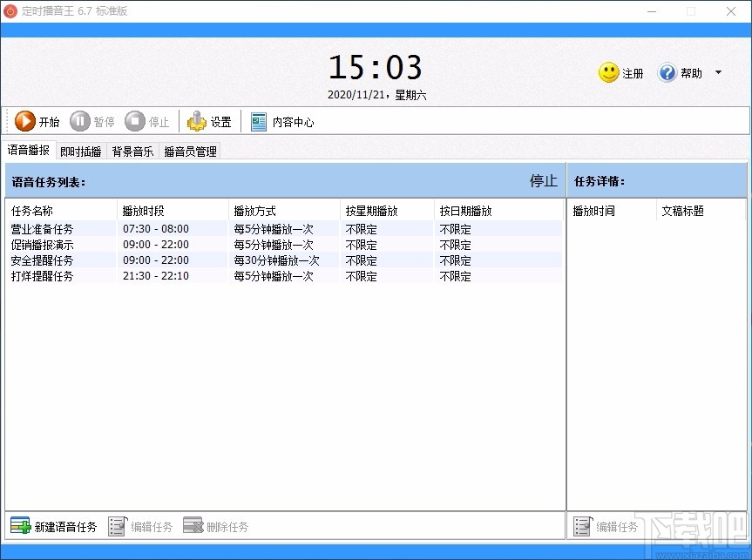752x560 pixels.
Task: Open the 播音员管理 tab
Action: pos(191,151)
